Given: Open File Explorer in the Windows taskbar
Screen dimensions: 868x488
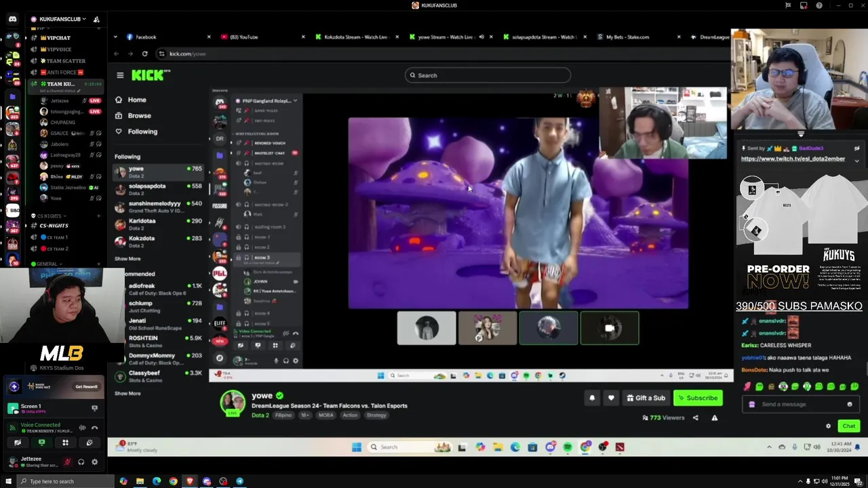Looking at the screenshot, I should click(140, 481).
